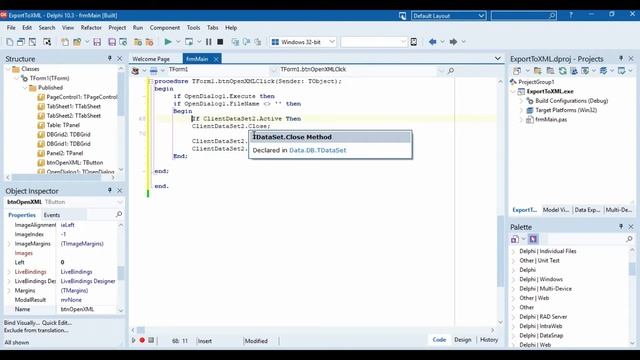
Task: Click the device icon next to empty combo box
Action: coord(413,42)
